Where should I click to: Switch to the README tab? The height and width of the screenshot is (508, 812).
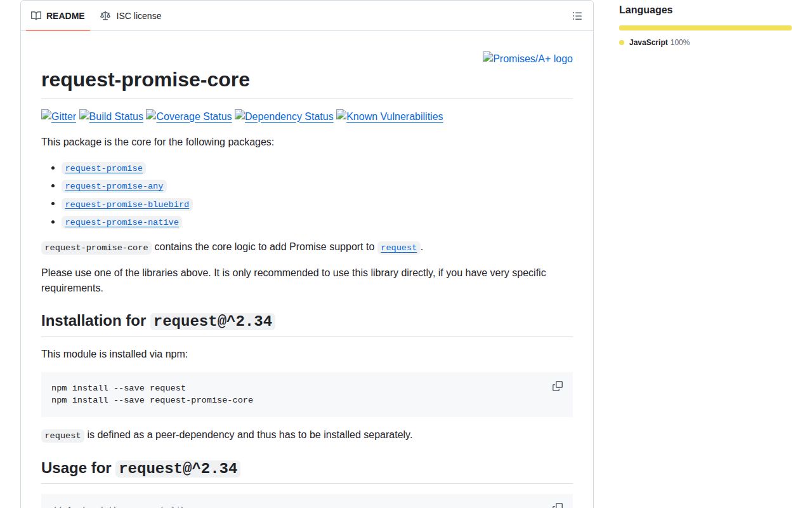click(58, 16)
